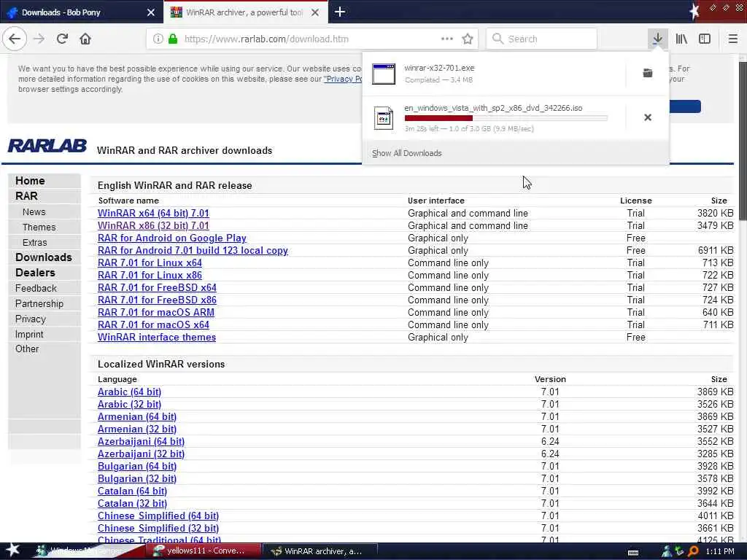747x560 pixels.
Task: Open Dealers sidebar section
Action: (x=35, y=273)
